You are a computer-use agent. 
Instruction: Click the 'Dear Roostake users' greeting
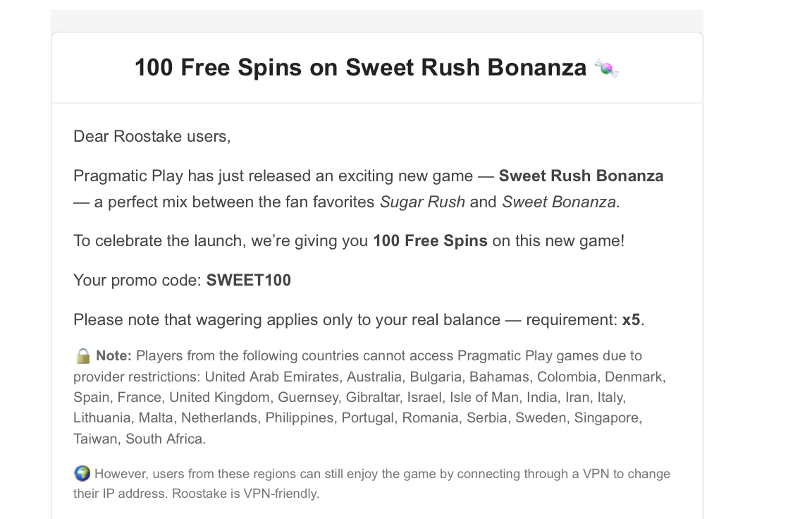pos(152,136)
